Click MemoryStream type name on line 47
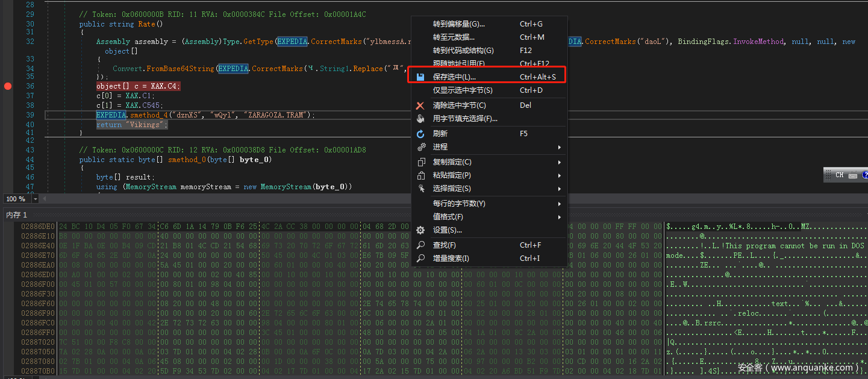This screenshot has height=379, width=868. 151,187
